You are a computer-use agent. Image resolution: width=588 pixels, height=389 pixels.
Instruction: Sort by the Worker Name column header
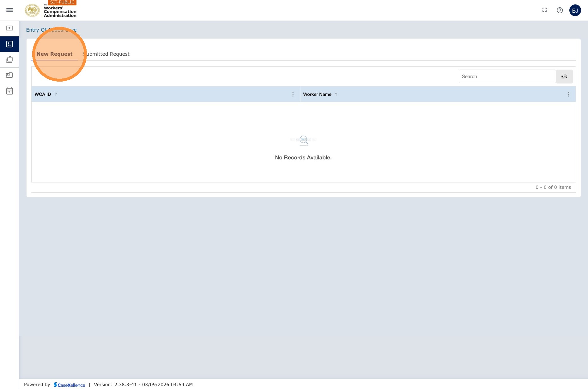(x=317, y=94)
